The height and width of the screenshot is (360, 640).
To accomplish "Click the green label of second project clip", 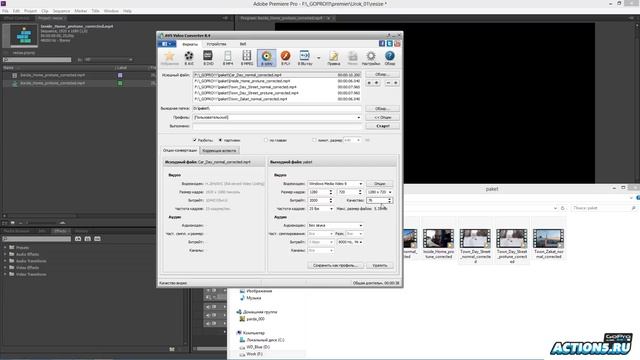I will pyautogui.click(x=120, y=83).
